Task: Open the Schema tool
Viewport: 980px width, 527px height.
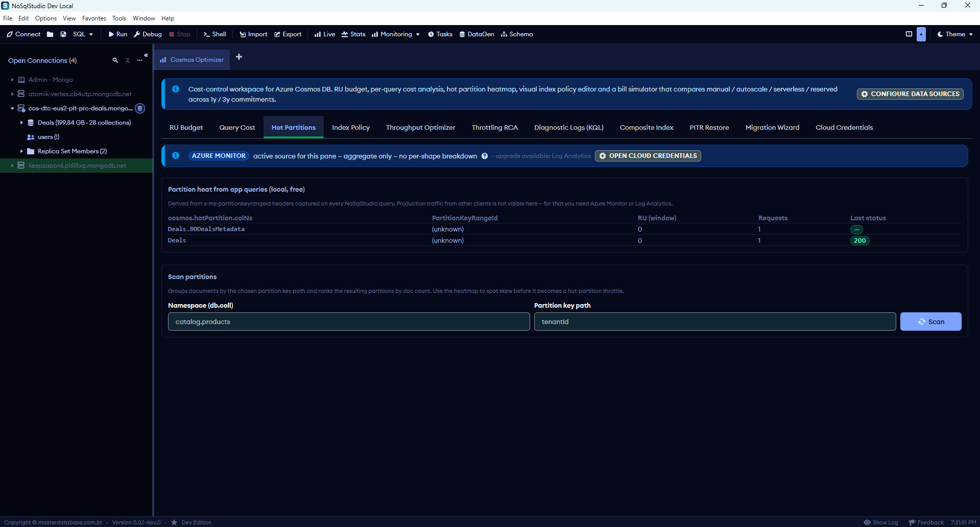Action: [517, 34]
